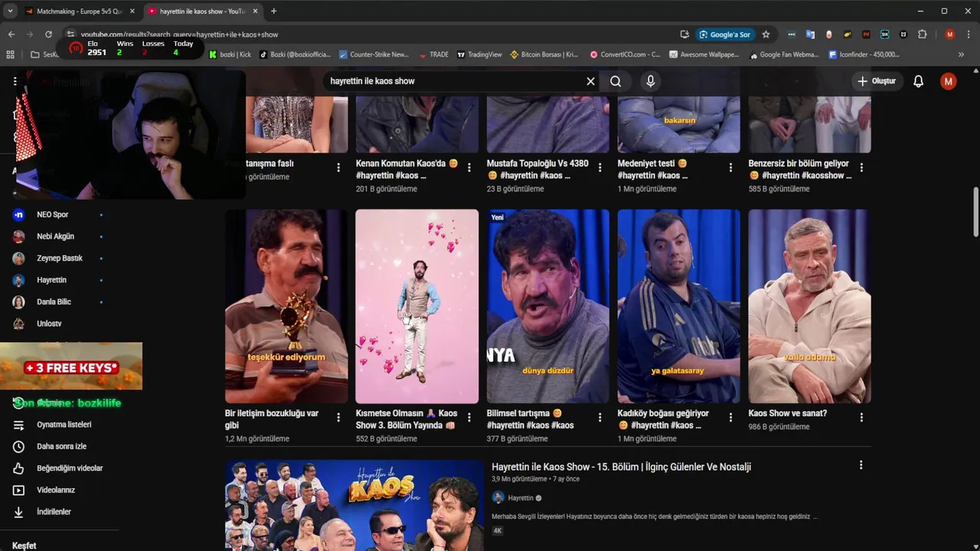This screenshot has height=551, width=980.
Task: Click the install app icon in address bar
Action: [684, 34]
